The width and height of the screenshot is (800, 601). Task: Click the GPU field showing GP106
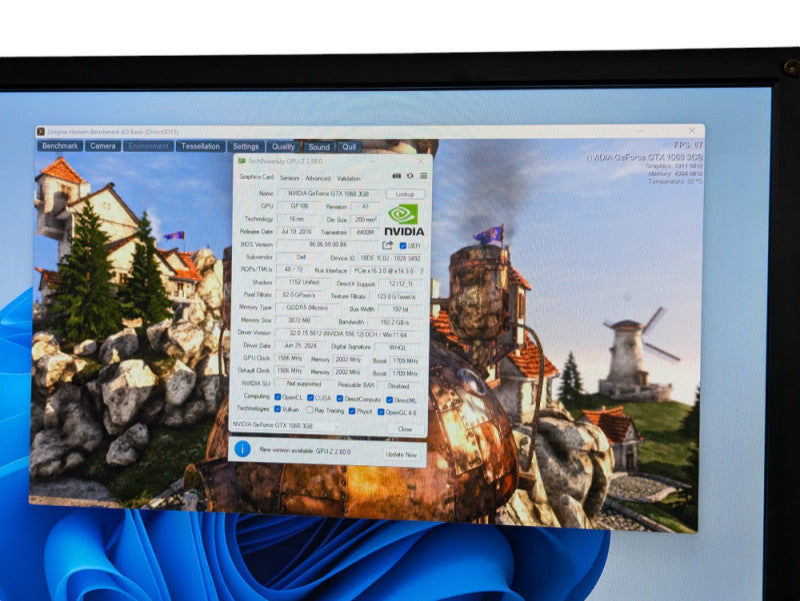(299, 206)
